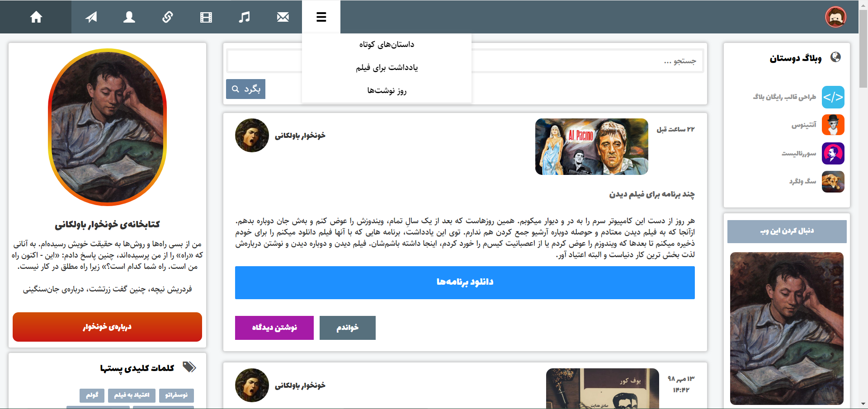Select menu item یادداشت برای فیلم
Screen dimensions: 868x409
pyautogui.click(x=387, y=67)
